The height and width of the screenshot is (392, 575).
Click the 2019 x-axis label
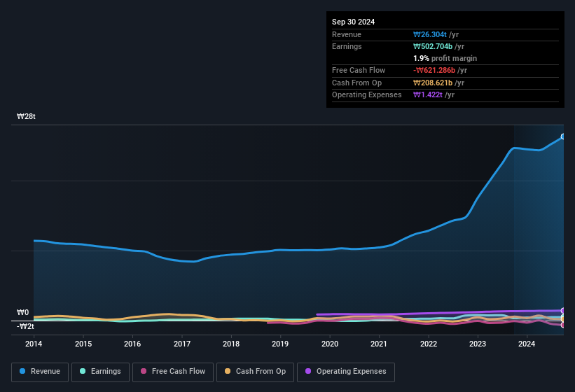point(280,344)
